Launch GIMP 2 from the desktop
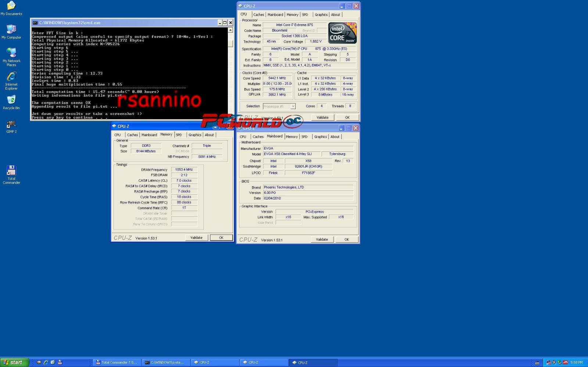The width and height of the screenshot is (588, 367). tap(11, 126)
